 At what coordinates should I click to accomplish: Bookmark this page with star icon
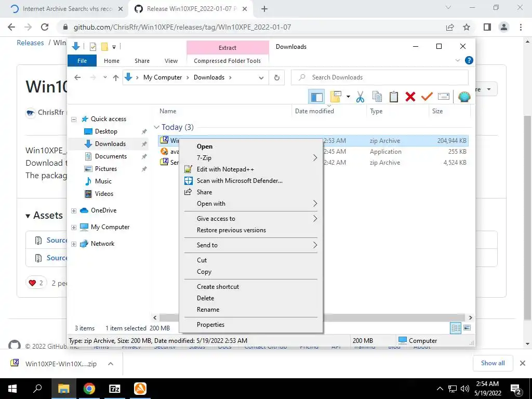tap(467, 27)
